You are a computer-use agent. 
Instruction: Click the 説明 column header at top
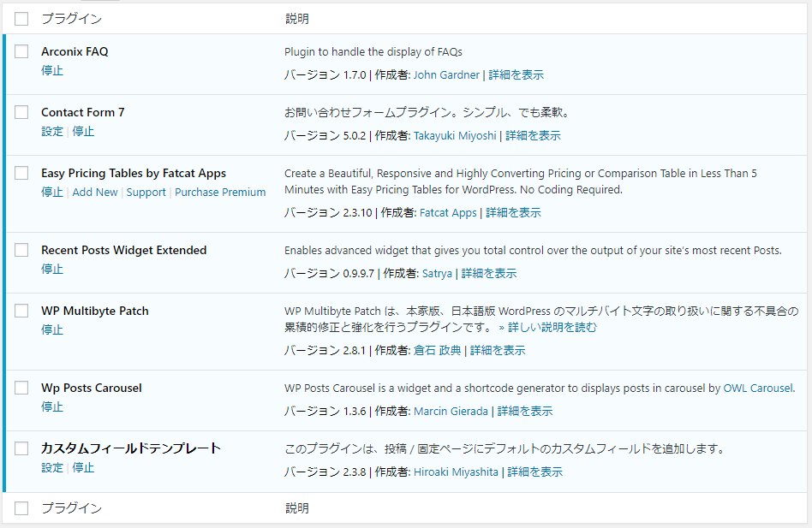tap(297, 19)
